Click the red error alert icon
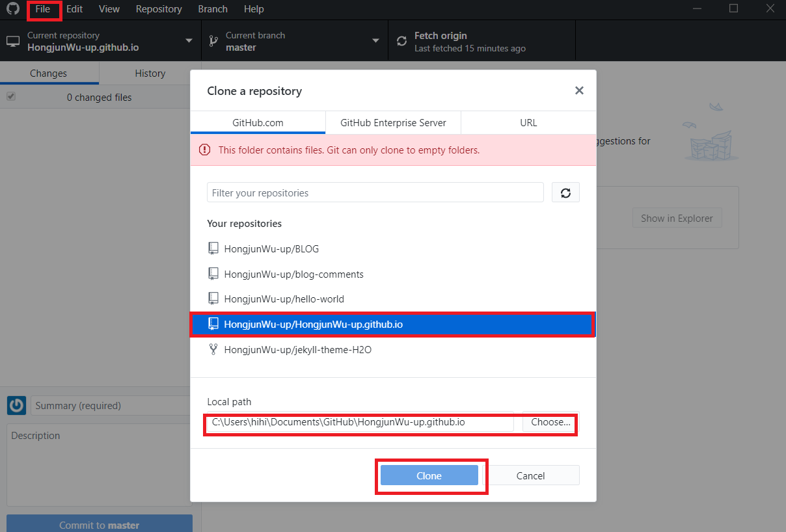Image resolution: width=786 pixels, height=532 pixels. click(x=205, y=150)
